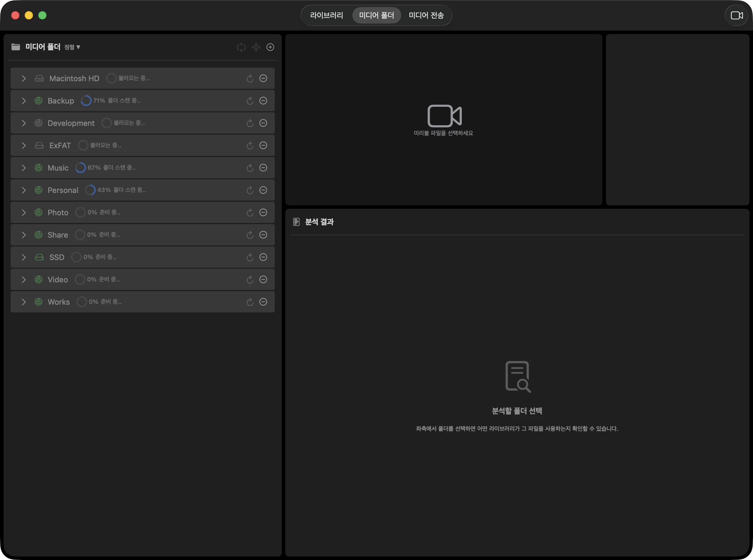Expand the Share folder row
The image size is (753, 560).
click(x=24, y=235)
